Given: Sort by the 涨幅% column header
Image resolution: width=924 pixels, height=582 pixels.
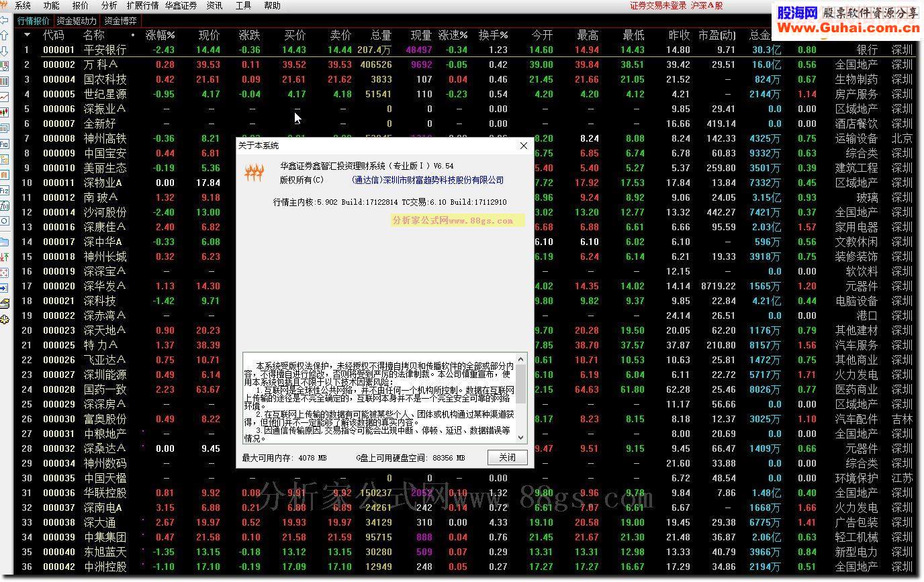Looking at the screenshot, I should click(160, 35).
